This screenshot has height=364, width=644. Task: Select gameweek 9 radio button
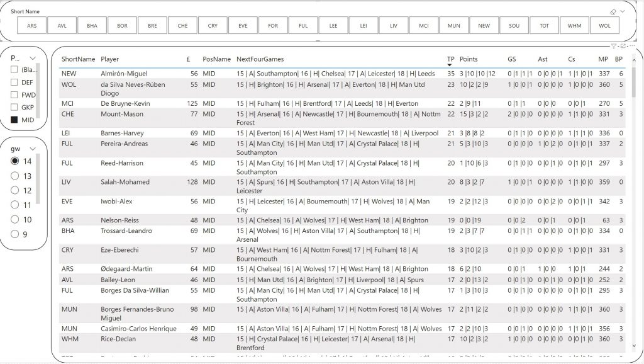(x=15, y=234)
